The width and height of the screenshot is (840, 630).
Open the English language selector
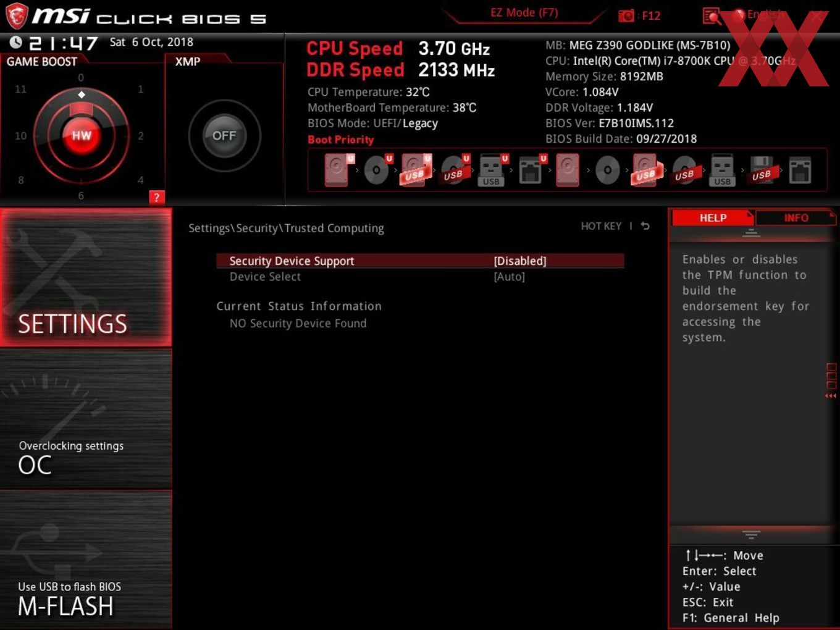(x=758, y=15)
